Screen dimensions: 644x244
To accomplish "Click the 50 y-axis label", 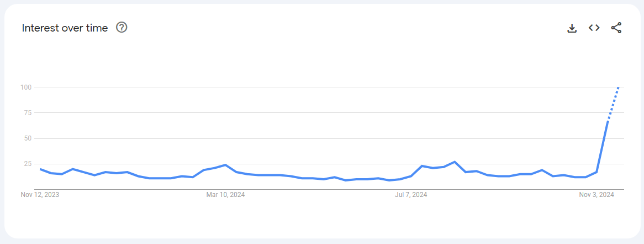I will pos(27,138).
